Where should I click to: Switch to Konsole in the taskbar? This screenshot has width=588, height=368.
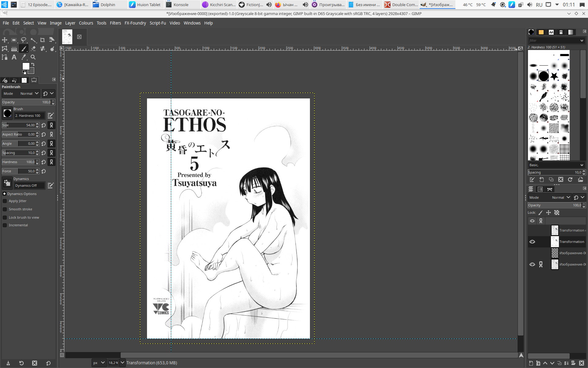[x=181, y=5]
